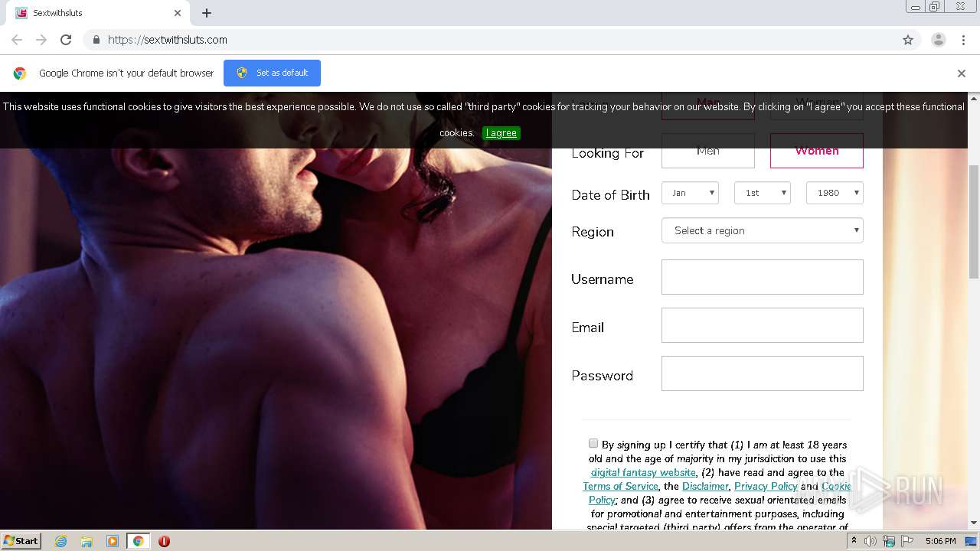Bookmark this page with the star icon
The height and width of the screenshot is (551, 980).
tap(908, 40)
